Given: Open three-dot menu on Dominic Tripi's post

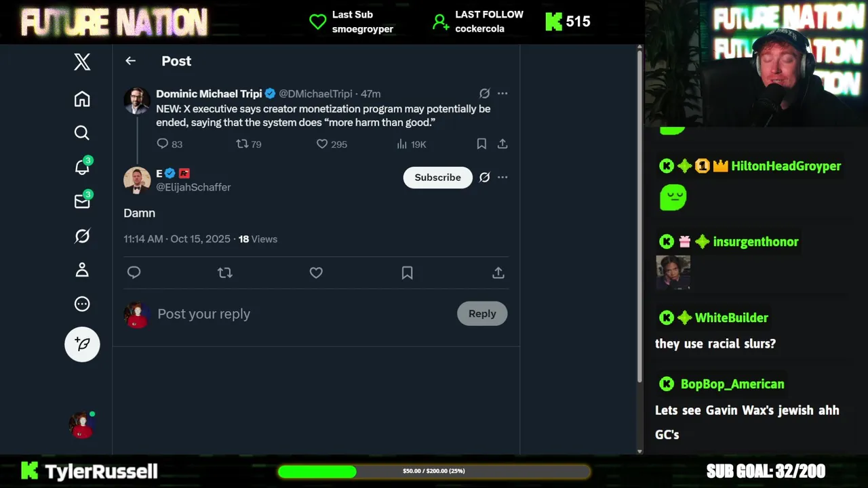Looking at the screenshot, I should (502, 94).
